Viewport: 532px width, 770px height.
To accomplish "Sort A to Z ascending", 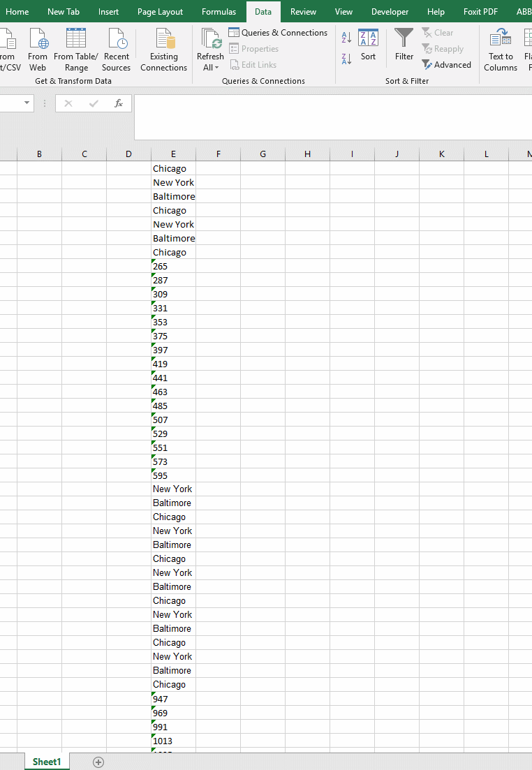I will point(346,37).
